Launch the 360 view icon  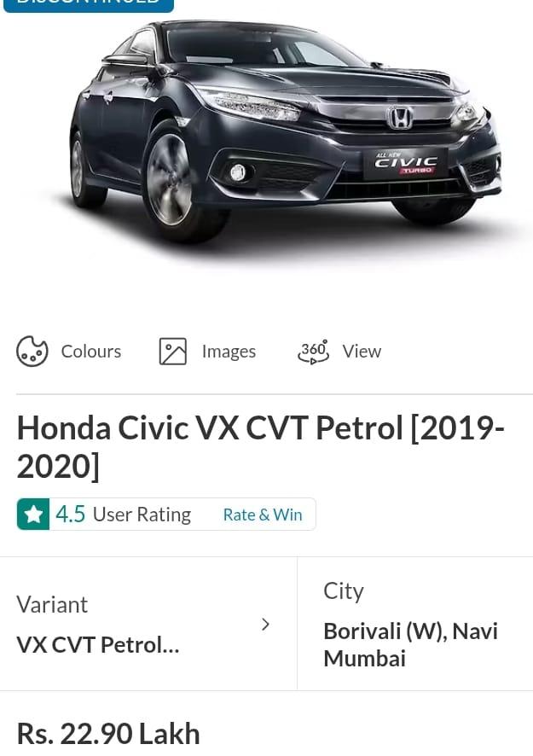pyautogui.click(x=313, y=351)
